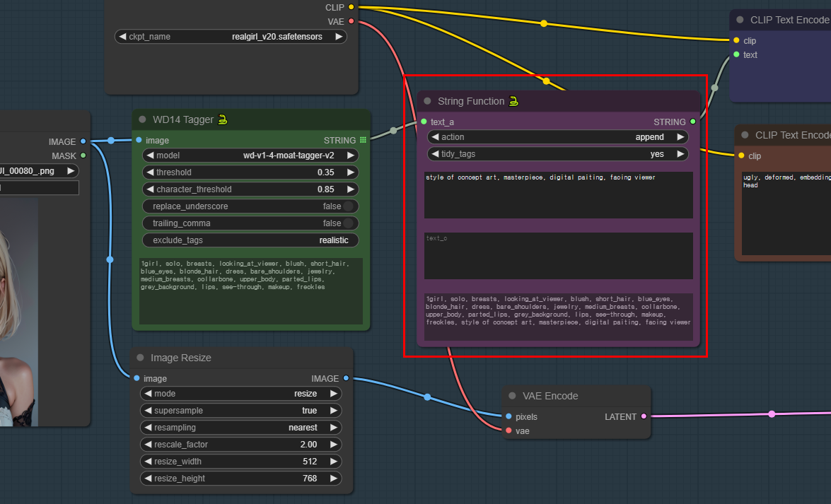Click the WD14 Tagger title text
This screenshot has height=504, width=831.
pyautogui.click(x=183, y=119)
